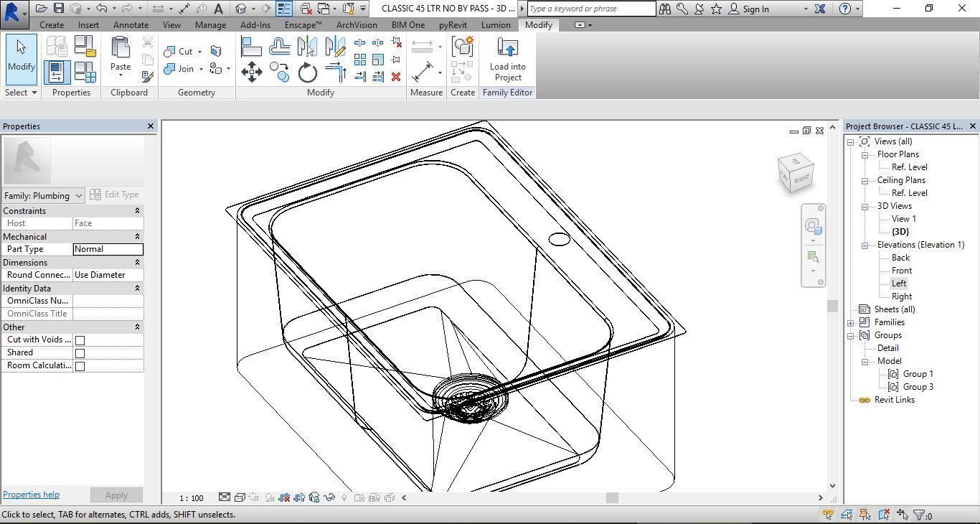This screenshot has height=524, width=980.
Task: Click the Create Group icon in Create panel
Action: click(463, 47)
